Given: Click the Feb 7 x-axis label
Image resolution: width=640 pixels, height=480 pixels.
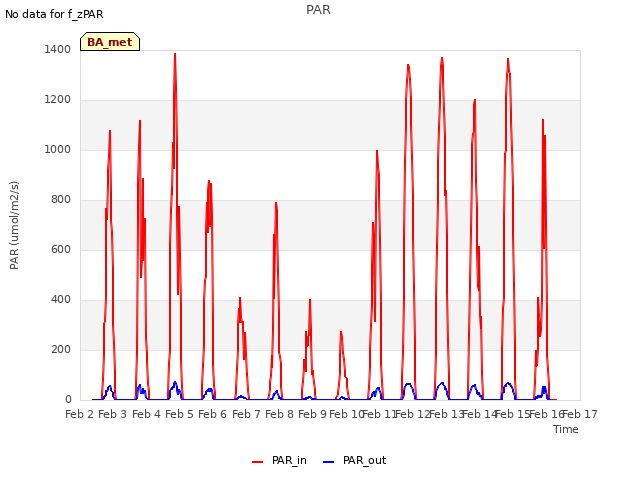Looking at the screenshot, I should pos(246,414).
